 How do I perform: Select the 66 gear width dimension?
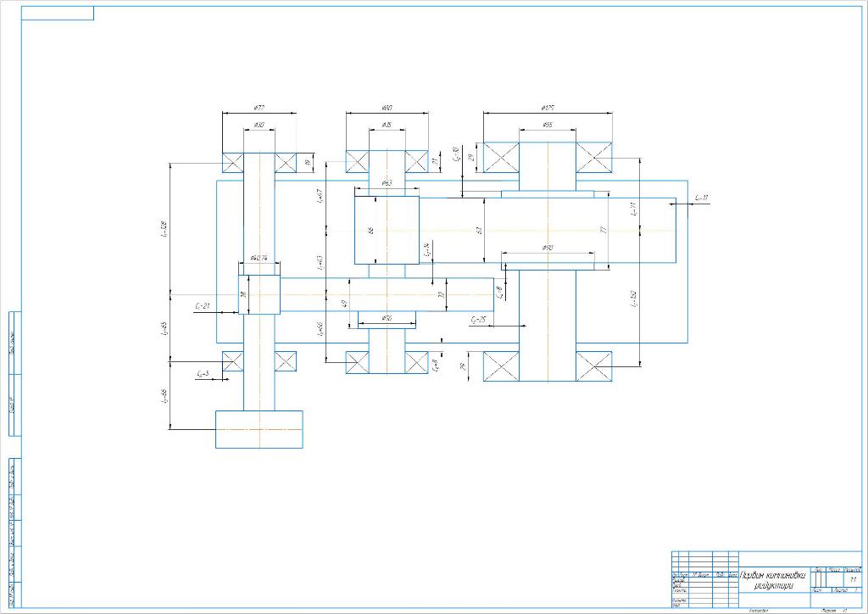(x=370, y=230)
